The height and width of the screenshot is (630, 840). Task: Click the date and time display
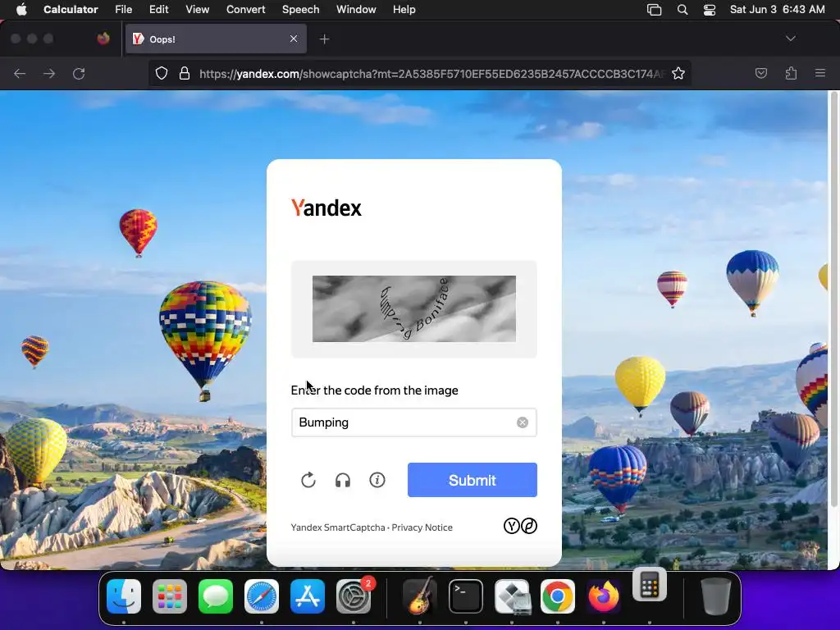[777, 10]
